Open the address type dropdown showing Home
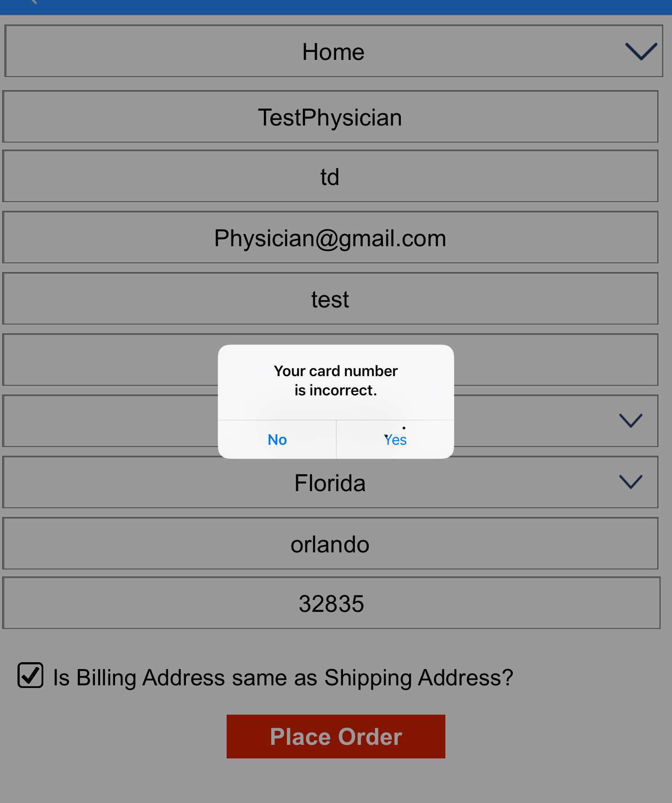The image size is (672, 803). (x=332, y=52)
